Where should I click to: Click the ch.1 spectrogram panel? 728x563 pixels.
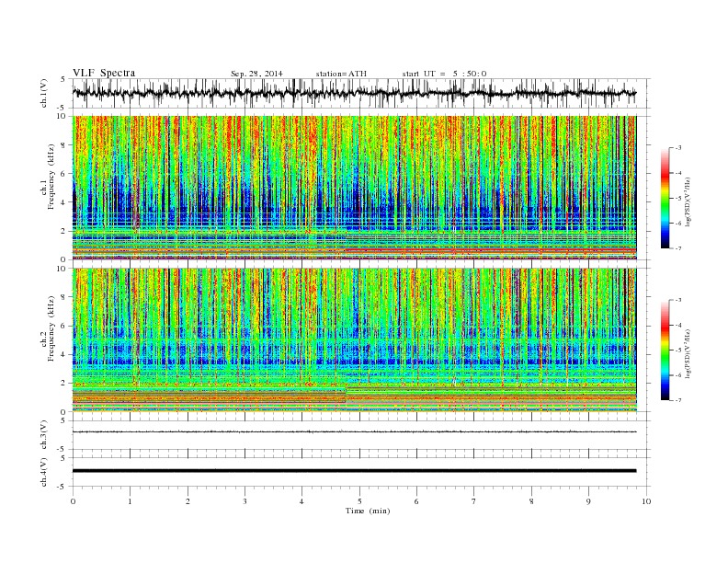coord(354,188)
